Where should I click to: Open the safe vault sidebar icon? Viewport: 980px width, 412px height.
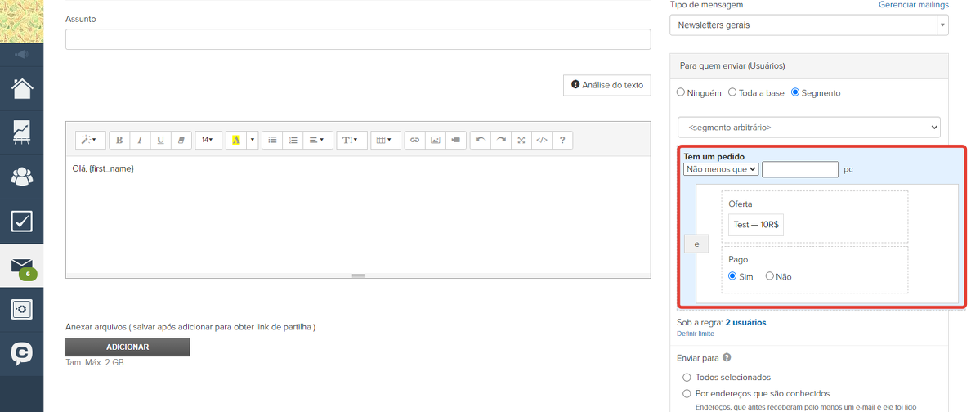21,310
